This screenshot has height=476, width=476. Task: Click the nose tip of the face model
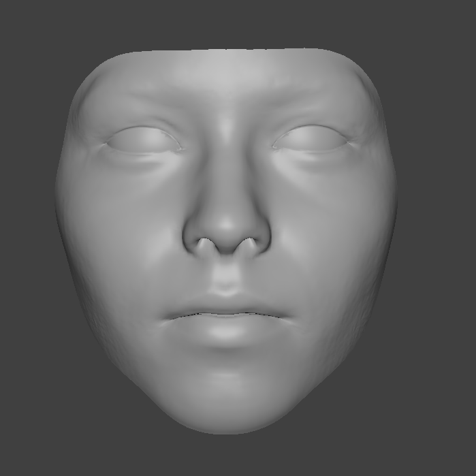(226, 227)
